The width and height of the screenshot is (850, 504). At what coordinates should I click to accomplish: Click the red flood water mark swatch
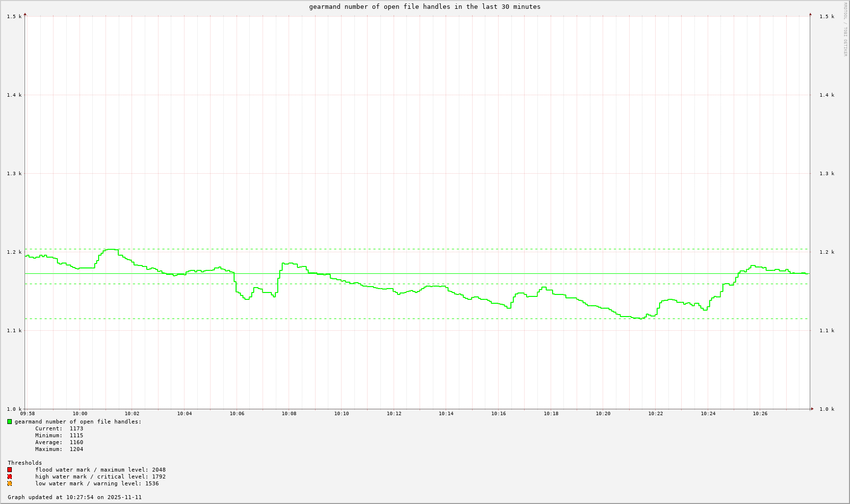[x=9, y=470]
